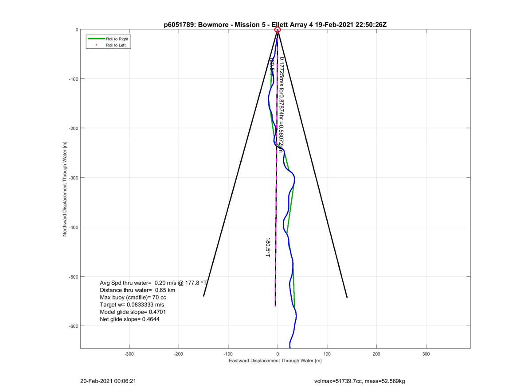Click the y-axis tick label '-400'
Screen dimensions: 532x392
click(74, 227)
